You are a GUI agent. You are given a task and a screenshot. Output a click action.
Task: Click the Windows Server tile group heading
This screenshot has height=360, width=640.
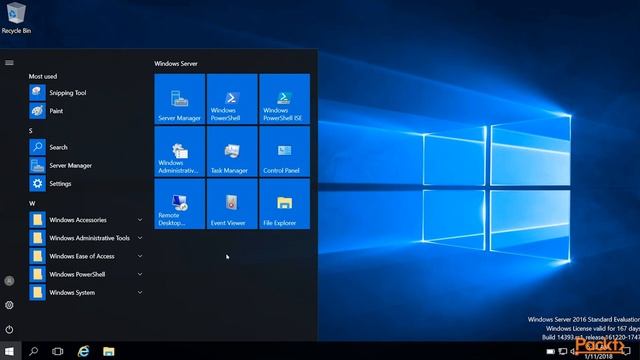pos(176,64)
